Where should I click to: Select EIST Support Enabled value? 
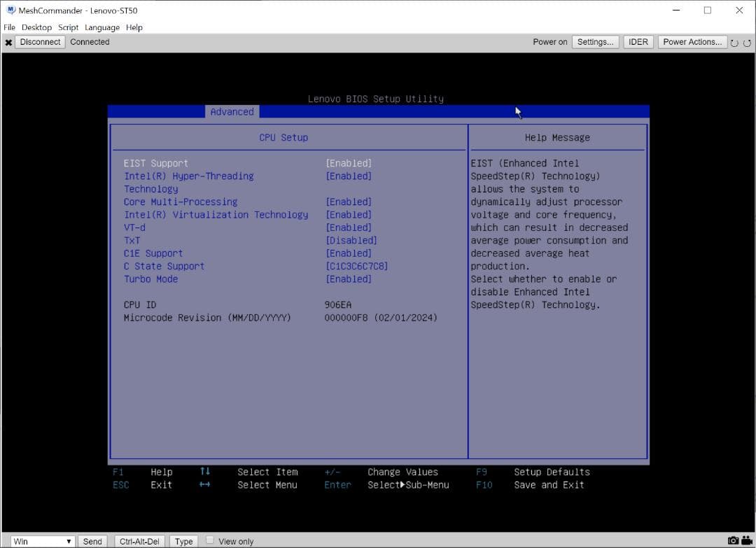(349, 162)
